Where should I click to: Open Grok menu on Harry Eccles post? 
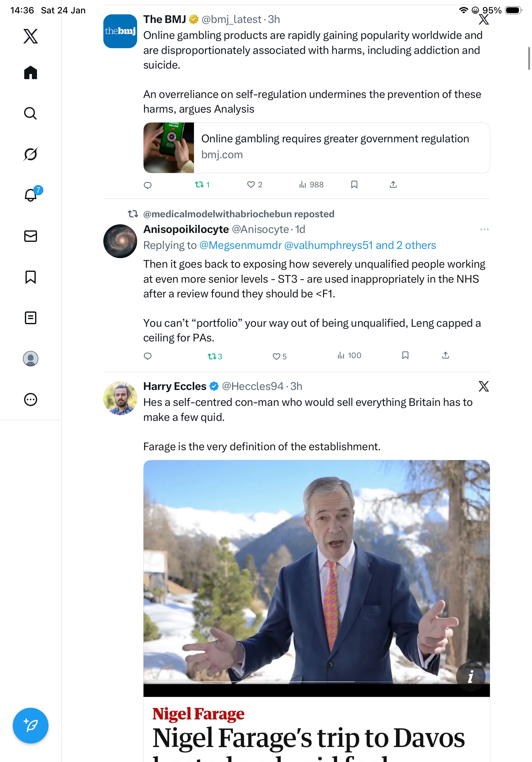[484, 386]
